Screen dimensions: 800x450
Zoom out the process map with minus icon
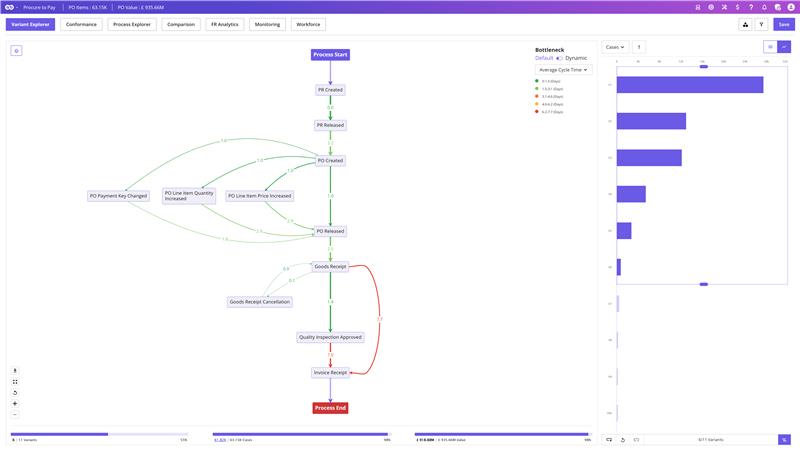[15, 415]
